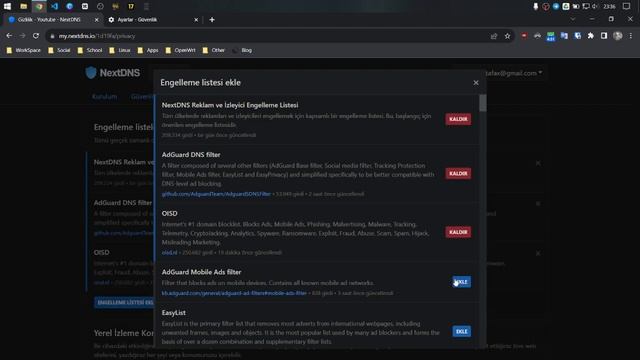
Task: Open taskbar app with number 17 icon
Action: 131,6
